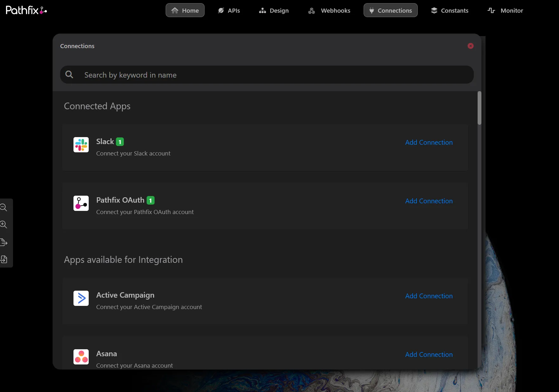Click 'Apps available for Integration' heading
Image resolution: width=559 pixels, height=392 pixels.
pos(124,260)
